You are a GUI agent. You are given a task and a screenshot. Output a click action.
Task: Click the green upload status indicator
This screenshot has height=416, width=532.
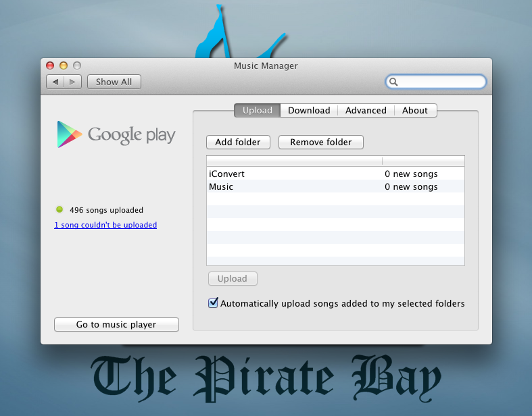click(59, 209)
